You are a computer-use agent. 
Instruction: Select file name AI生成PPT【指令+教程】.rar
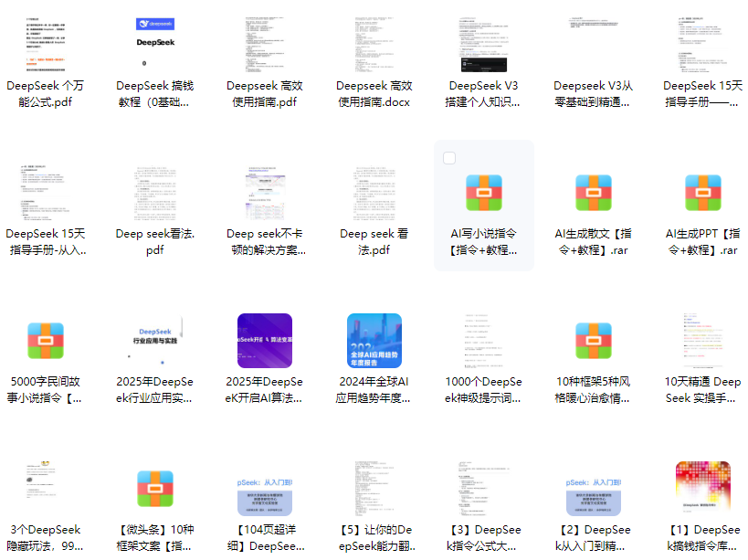[x=702, y=242]
